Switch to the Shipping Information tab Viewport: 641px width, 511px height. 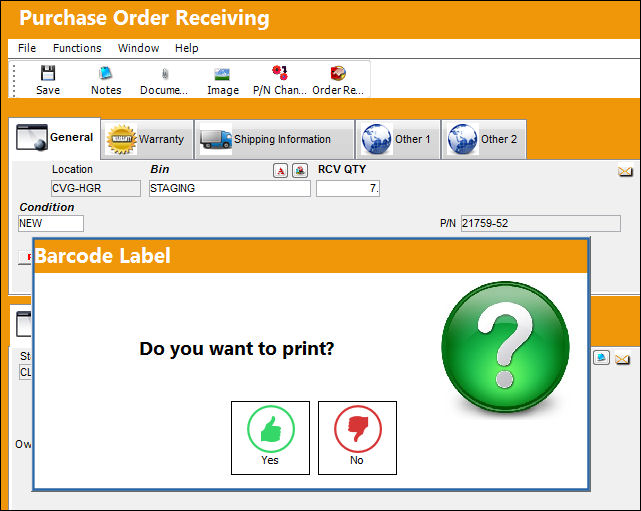tap(275, 139)
